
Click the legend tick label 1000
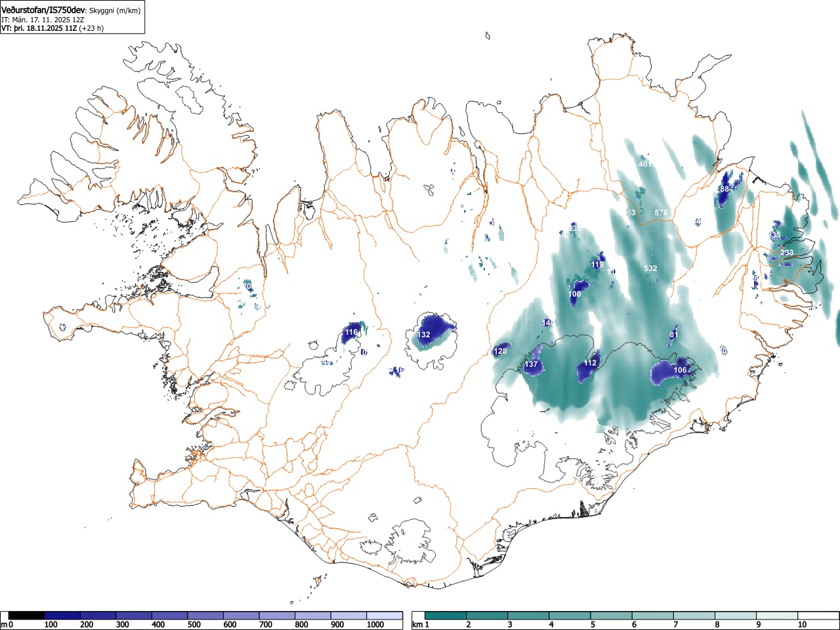(x=375, y=625)
